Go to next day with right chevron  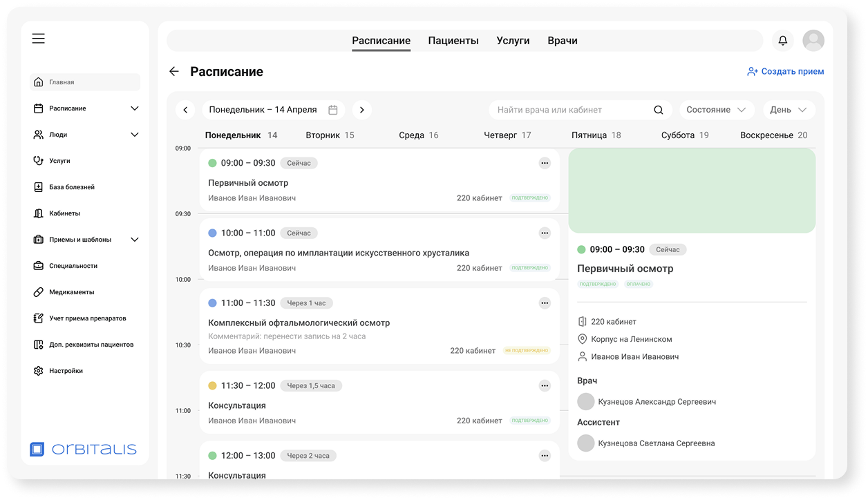click(x=362, y=110)
